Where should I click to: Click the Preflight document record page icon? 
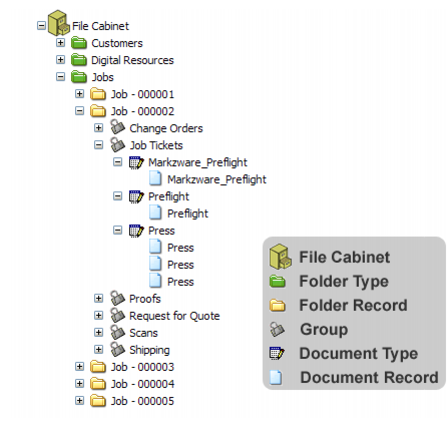pyautogui.click(x=155, y=213)
